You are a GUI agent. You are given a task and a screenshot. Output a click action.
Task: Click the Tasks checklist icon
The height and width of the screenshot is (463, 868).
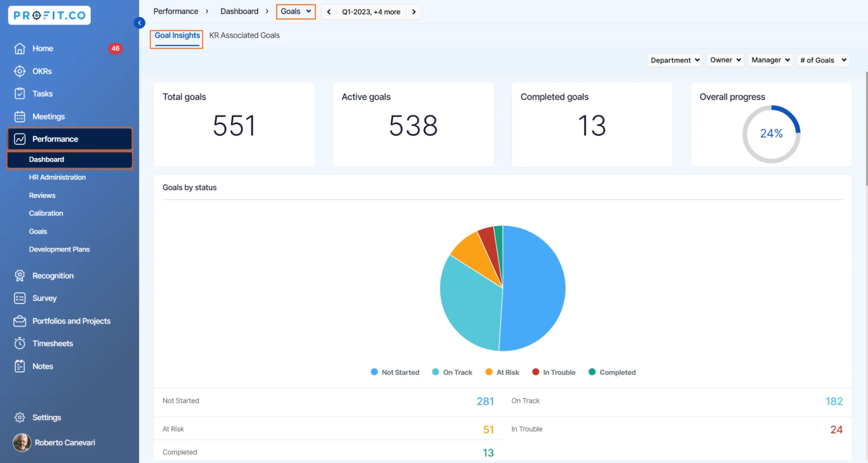pos(20,93)
